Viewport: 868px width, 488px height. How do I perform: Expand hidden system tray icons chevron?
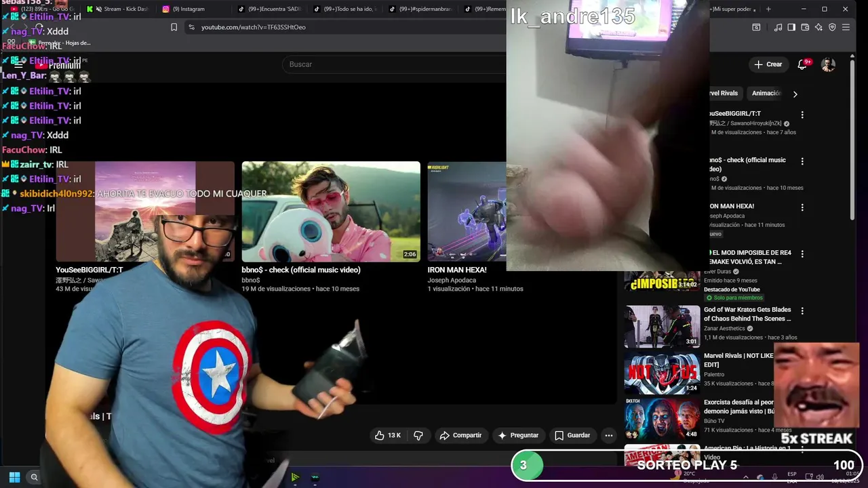745,477
